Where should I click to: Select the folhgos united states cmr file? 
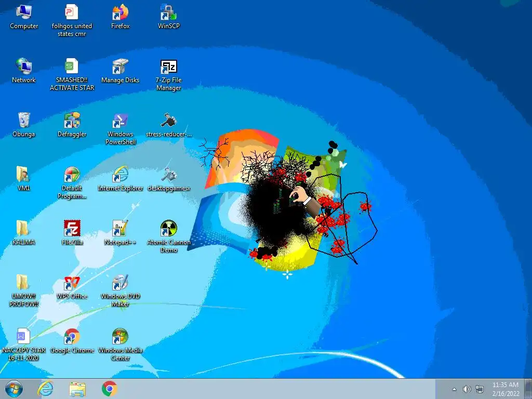click(x=72, y=20)
